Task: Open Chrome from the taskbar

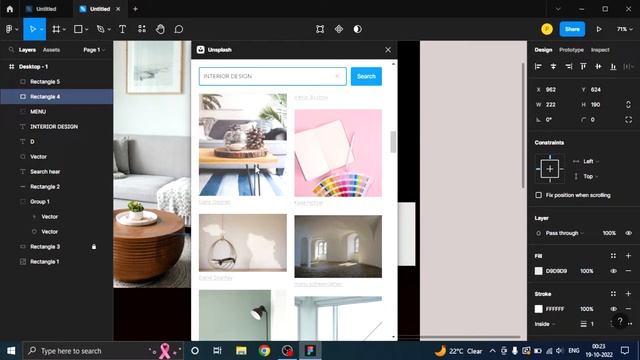Action: pyautogui.click(x=264, y=351)
